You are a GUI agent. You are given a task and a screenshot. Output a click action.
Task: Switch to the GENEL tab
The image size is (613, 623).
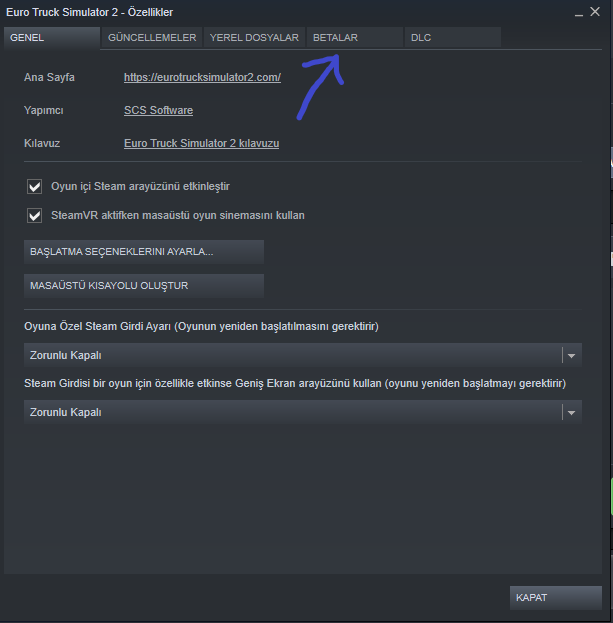click(52, 38)
